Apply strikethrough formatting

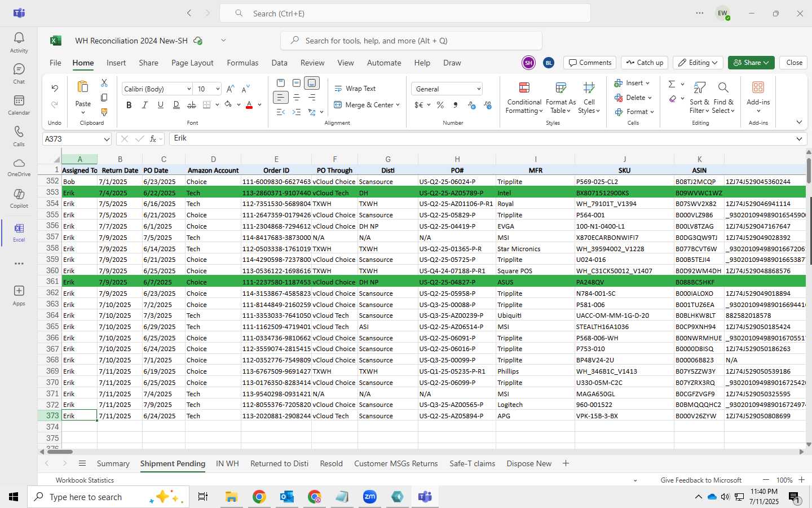pyautogui.click(x=192, y=105)
